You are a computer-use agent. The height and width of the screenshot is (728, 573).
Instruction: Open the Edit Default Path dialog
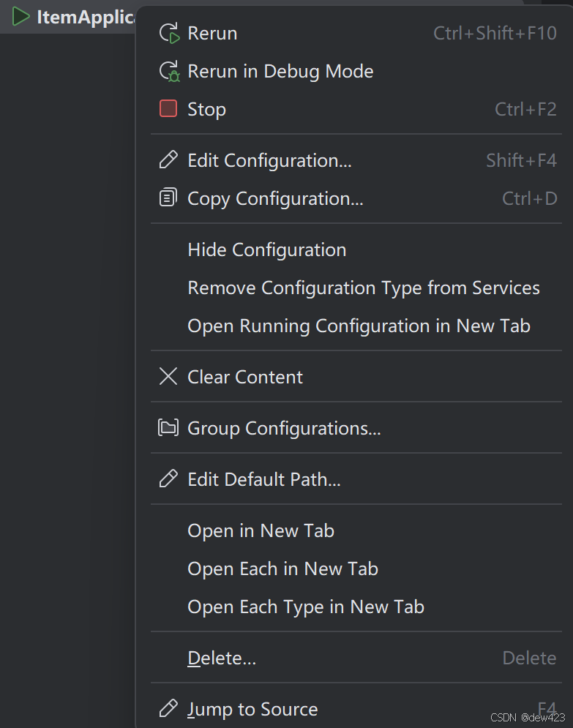click(x=264, y=479)
